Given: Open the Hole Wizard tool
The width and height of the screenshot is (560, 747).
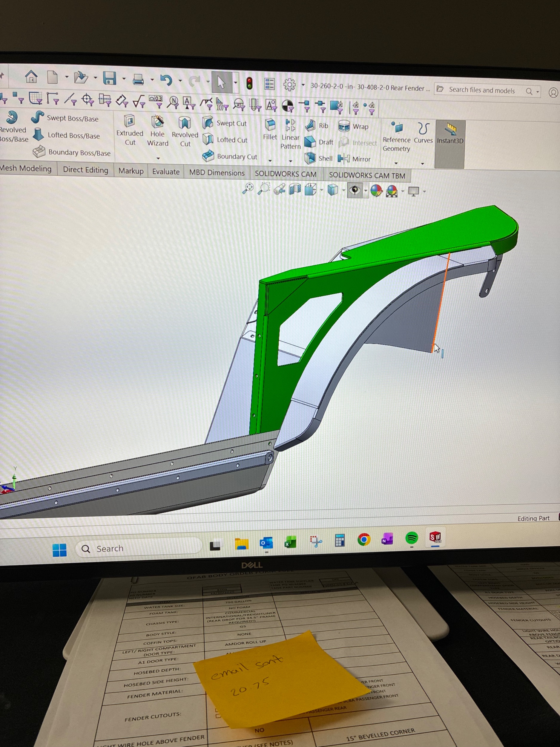Looking at the screenshot, I should click(157, 131).
